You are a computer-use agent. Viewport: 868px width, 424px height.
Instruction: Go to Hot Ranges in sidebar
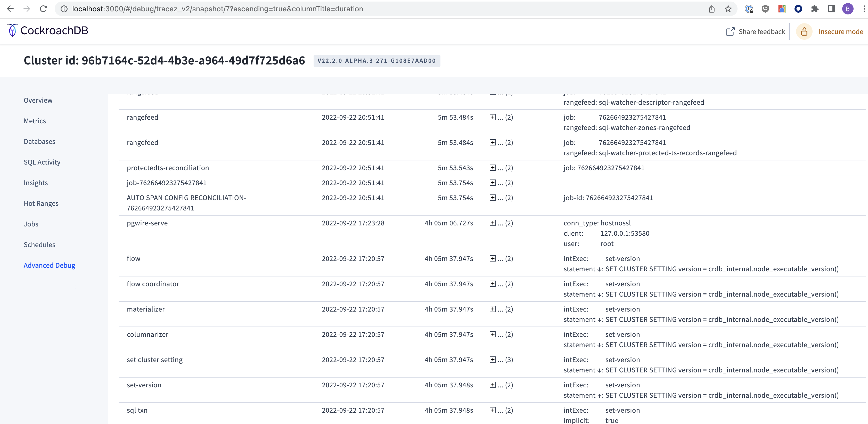[x=41, y=203]
